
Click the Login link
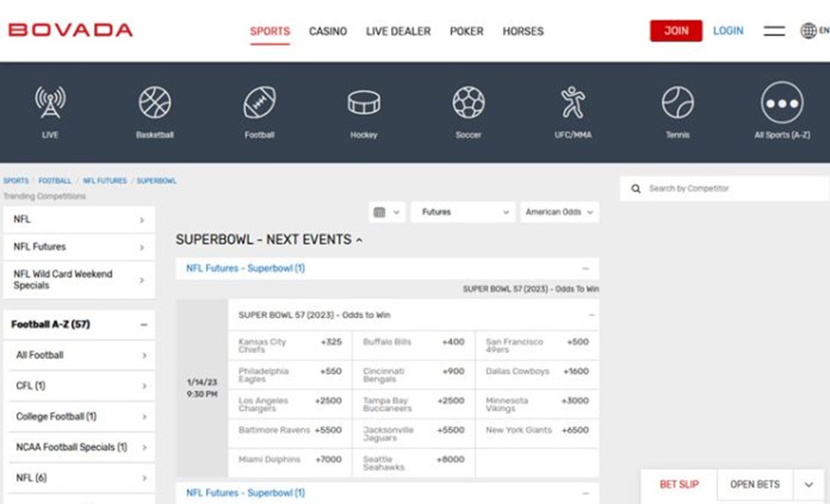[x=728, y=31]
